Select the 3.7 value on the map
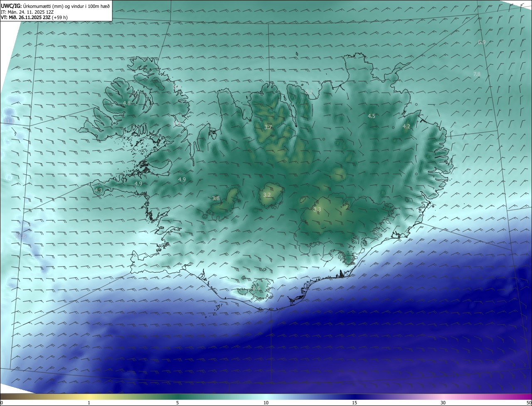Screen dimensions: 532x406 click(268, 127)
